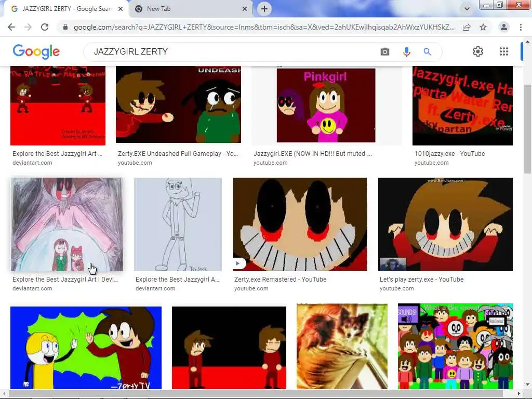This screenshot has width=532, height=399.
Task: Go to Google home via the logo
Action: coord(36,51)
